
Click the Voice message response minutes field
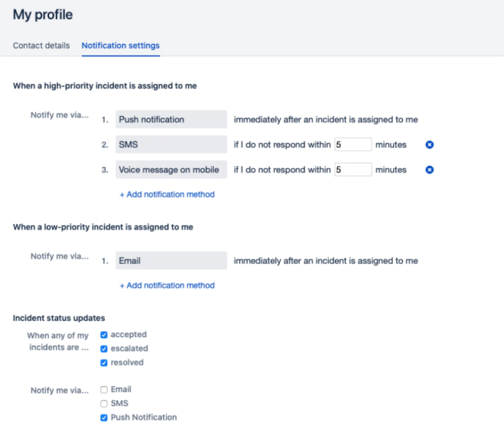click(353, 170)
